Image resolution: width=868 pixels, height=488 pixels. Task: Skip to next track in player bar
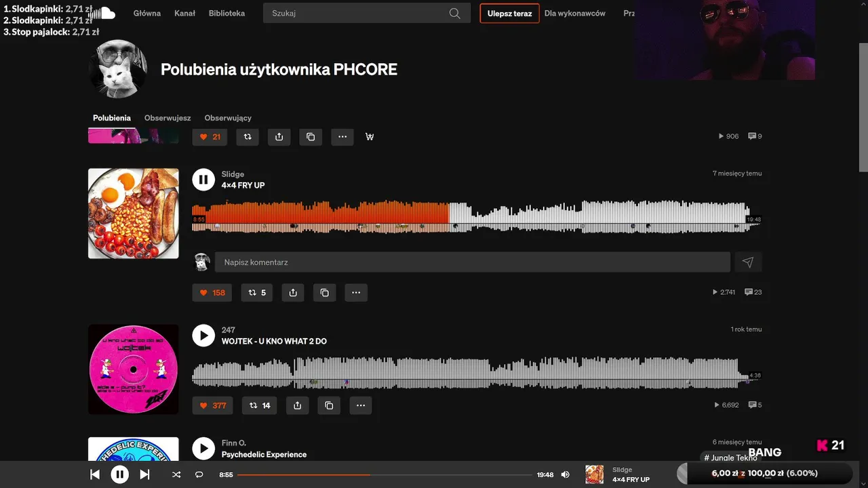click(x=144, y=474)
